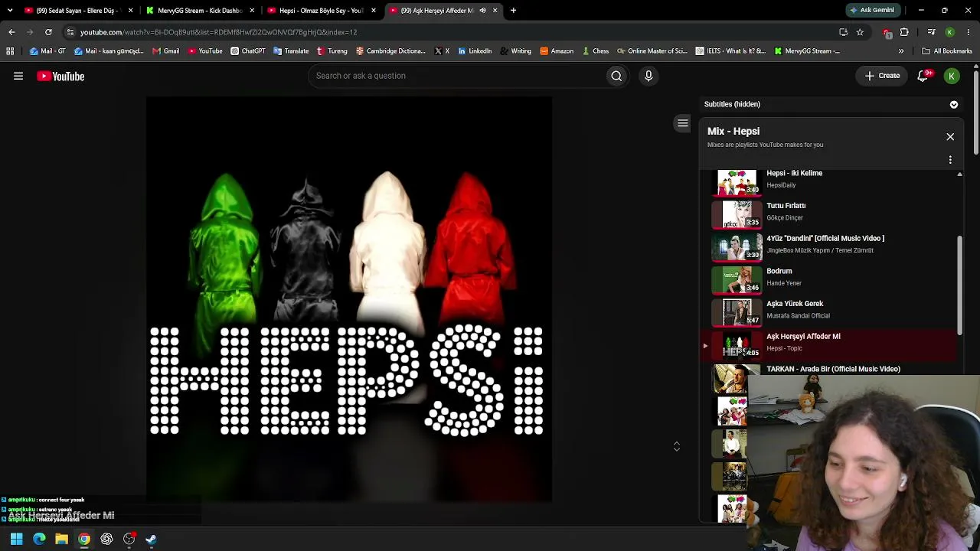Open the Chrome three-dot menu
This screenshot has width=980, height=551.
(x=969, y=32)
